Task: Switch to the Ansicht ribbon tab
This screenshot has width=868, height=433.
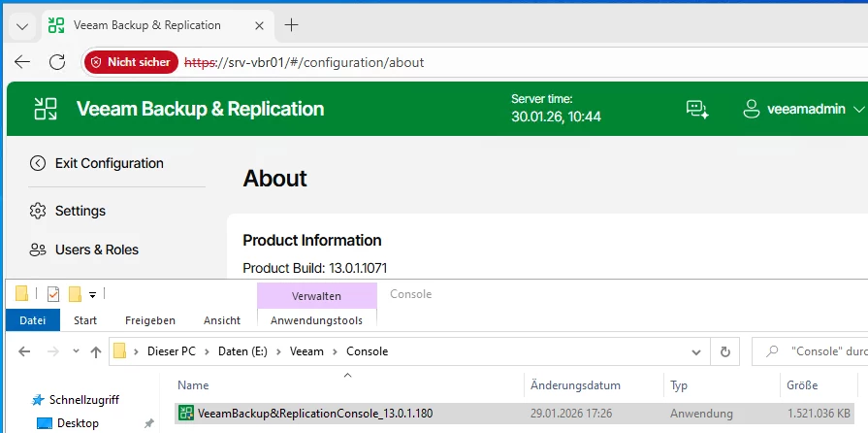Action: click(222, 320)
